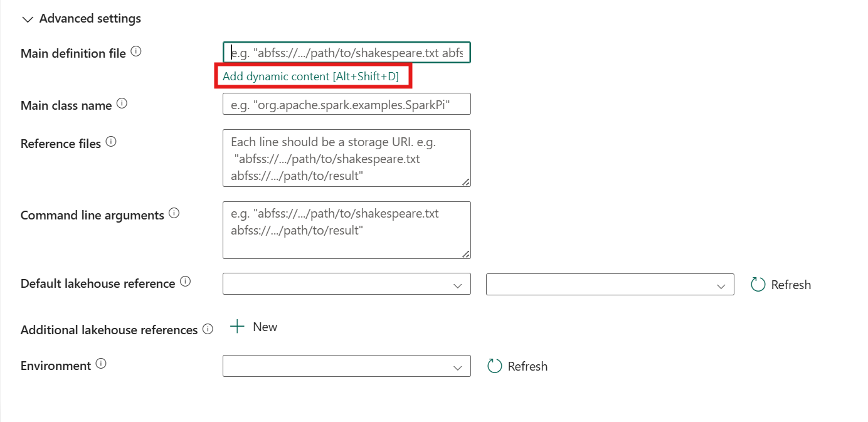Viewport: 868px width, 422px height.
Task: Click info icon next to Command line arguments
Action: point(174,214)
